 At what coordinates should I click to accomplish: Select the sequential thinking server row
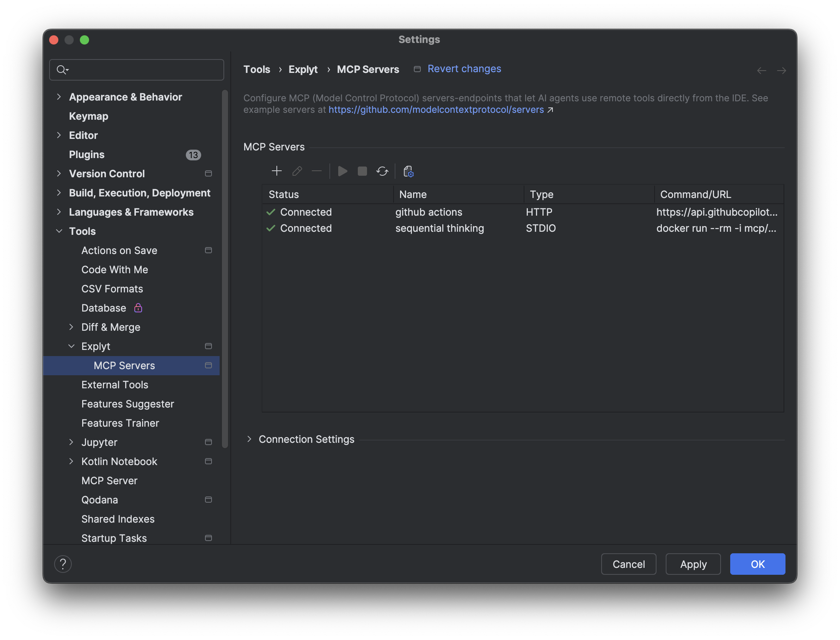[x=439, y=228]
